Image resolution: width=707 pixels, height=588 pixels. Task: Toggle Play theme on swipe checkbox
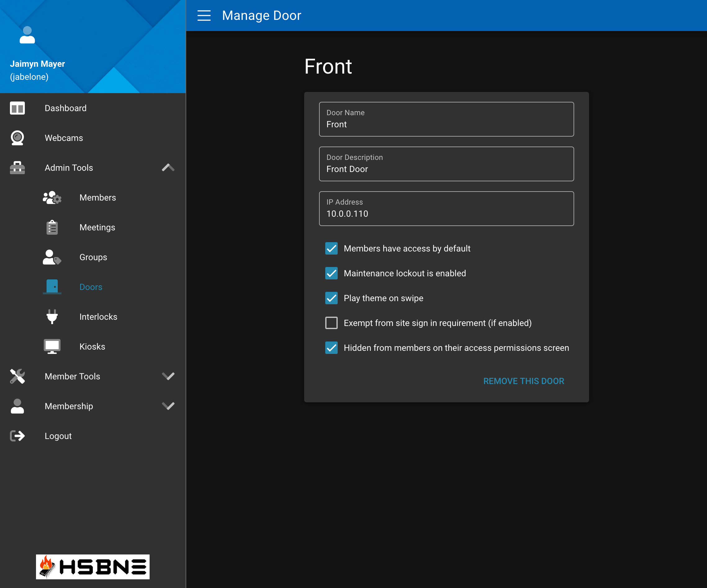tap(331, 298)
